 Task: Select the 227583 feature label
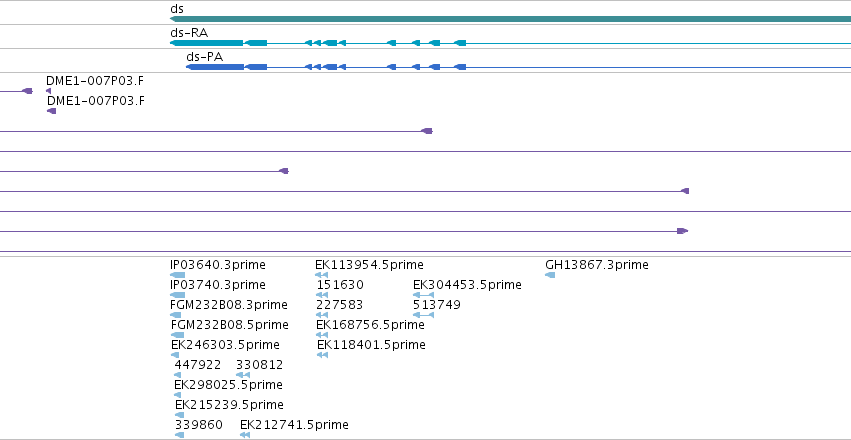340,305
